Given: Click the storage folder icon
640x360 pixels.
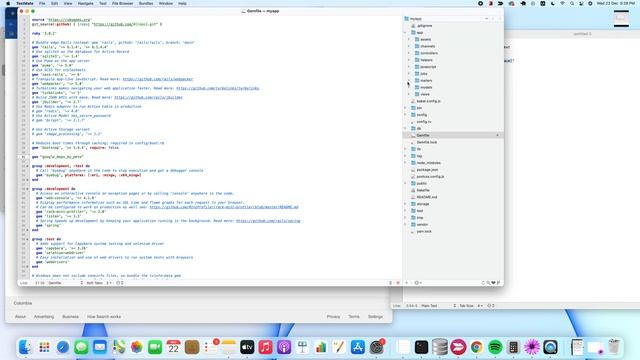Looking at the screenshot, I should click(413, 204).
